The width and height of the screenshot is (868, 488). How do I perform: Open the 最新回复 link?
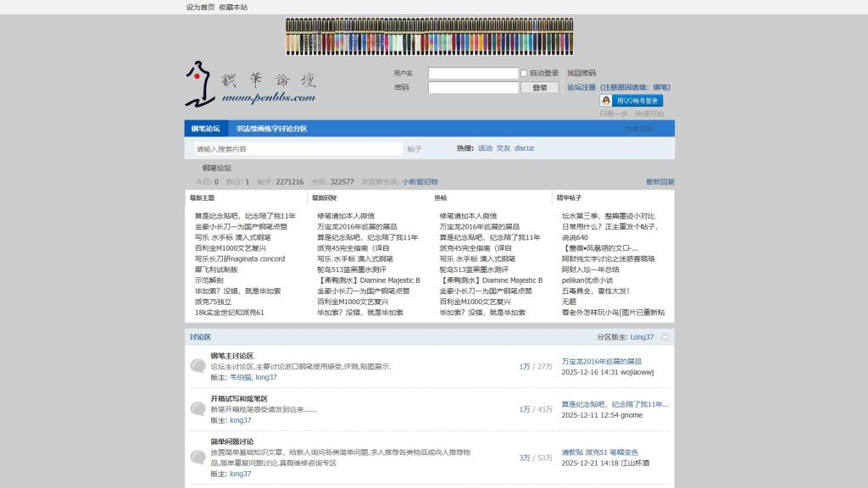tap(659, 181)
